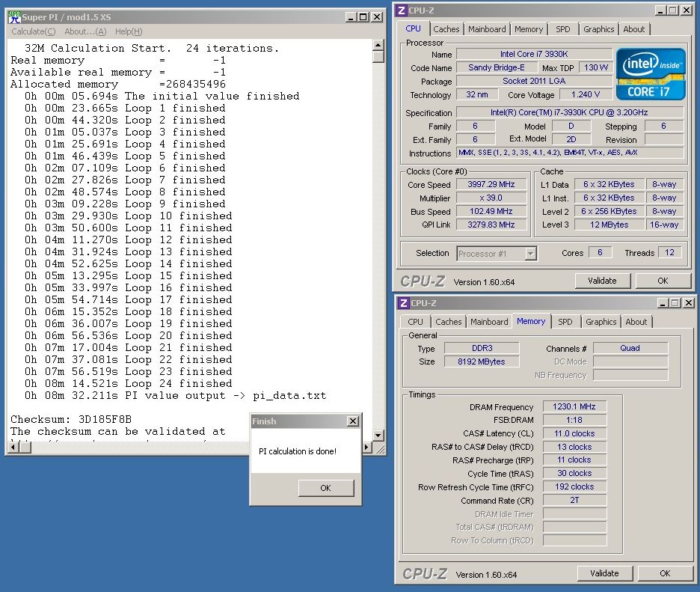
Task: Click the Intel Core i7 logo badge
Action: 650,74
